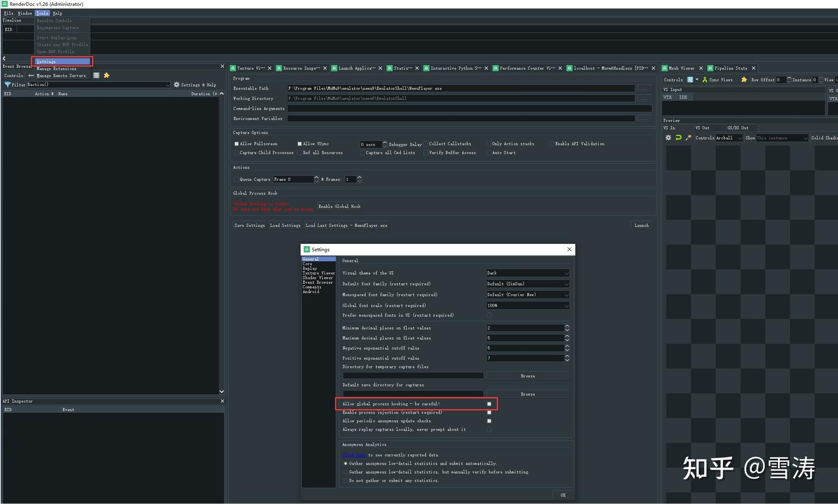Click the Launch button
This screenshot has width=838, height=504.
coord(641,225)
